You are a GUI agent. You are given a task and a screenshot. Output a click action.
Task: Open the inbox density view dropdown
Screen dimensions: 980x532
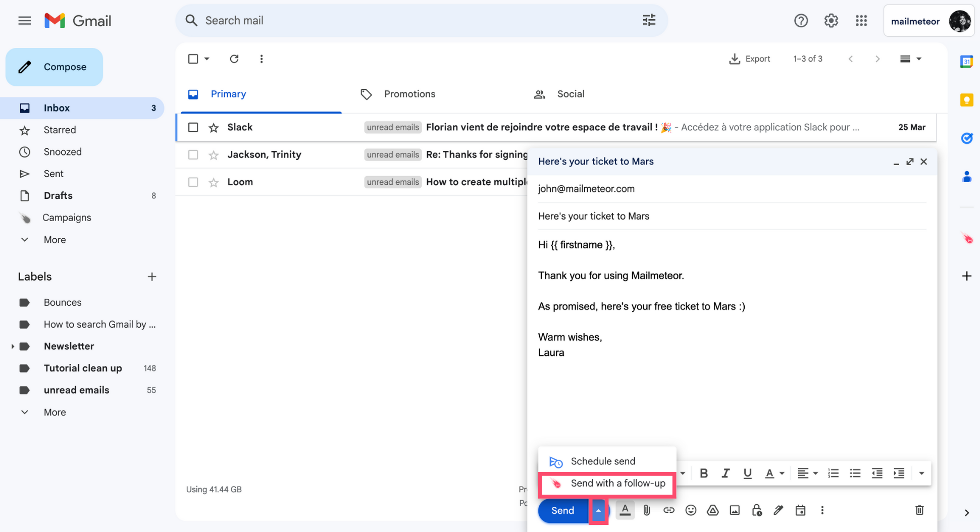point(910,59)
